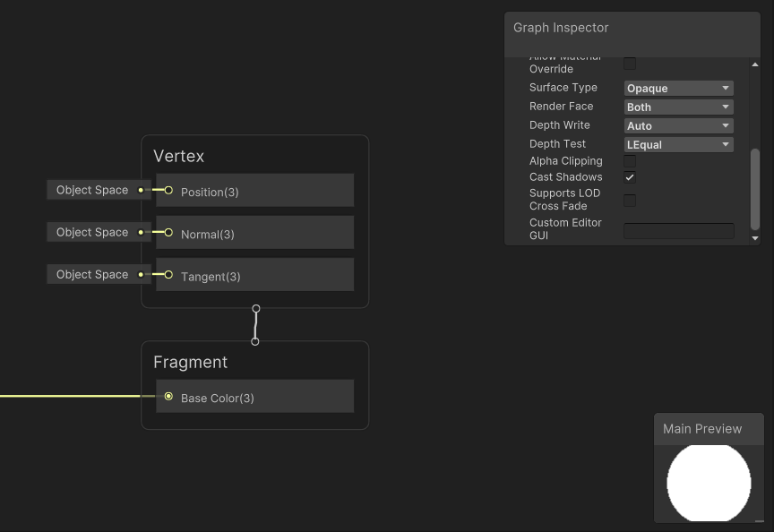Image resolution: width=774 pixels, height=532 pixels.
Task: Click the scroll-down arrow in Graph Inspector
Action: [753, 237]
